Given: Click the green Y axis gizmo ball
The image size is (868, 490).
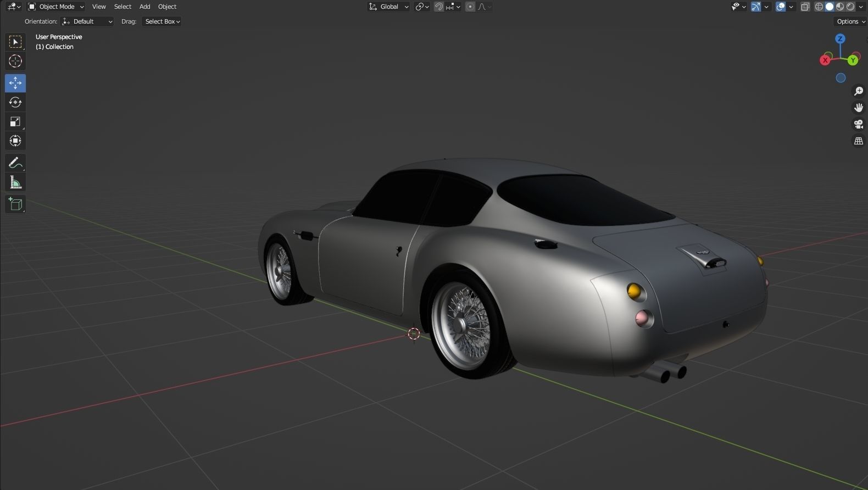Looking at the screenshot, I should [x=853, y=60].
